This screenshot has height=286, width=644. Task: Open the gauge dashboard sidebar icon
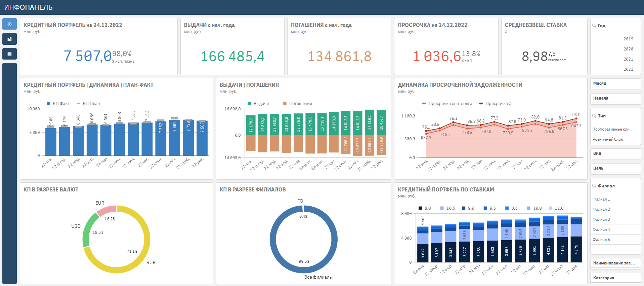pos(9,24)
